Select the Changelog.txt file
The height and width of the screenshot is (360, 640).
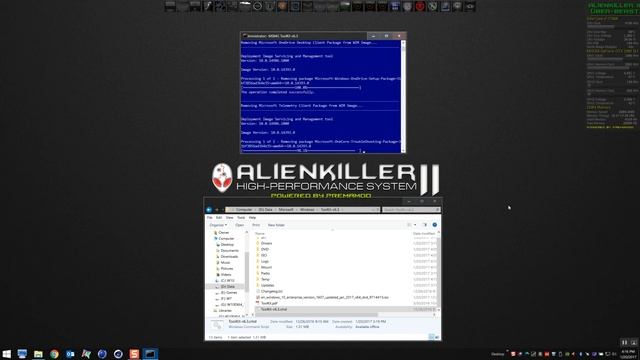click(x=269, y=291)
